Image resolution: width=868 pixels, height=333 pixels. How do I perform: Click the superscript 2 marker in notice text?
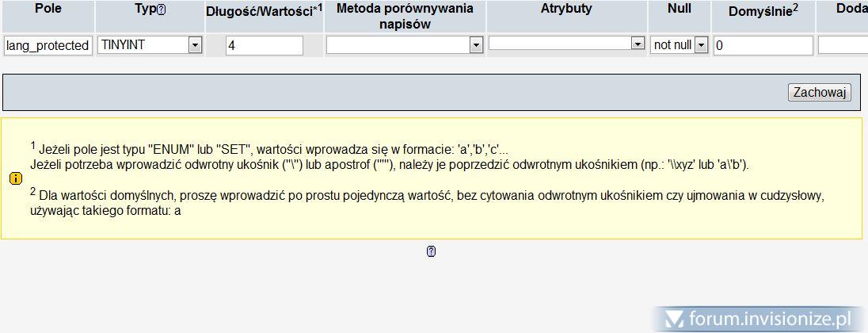coord(33,191)
